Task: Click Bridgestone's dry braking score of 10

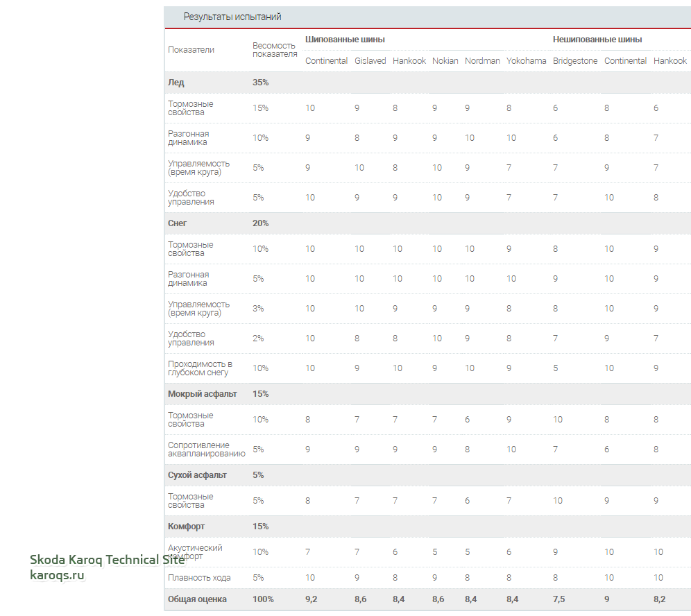Action: click(x=558, y=501)
